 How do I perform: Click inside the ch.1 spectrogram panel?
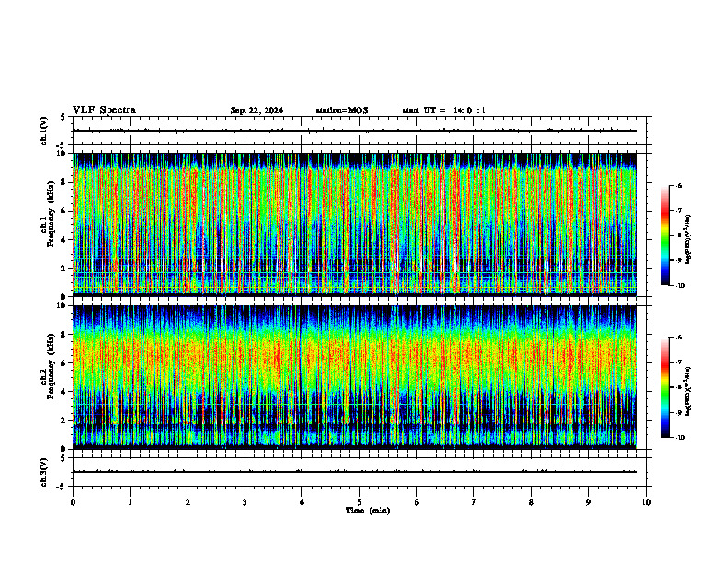pos(355,224)
